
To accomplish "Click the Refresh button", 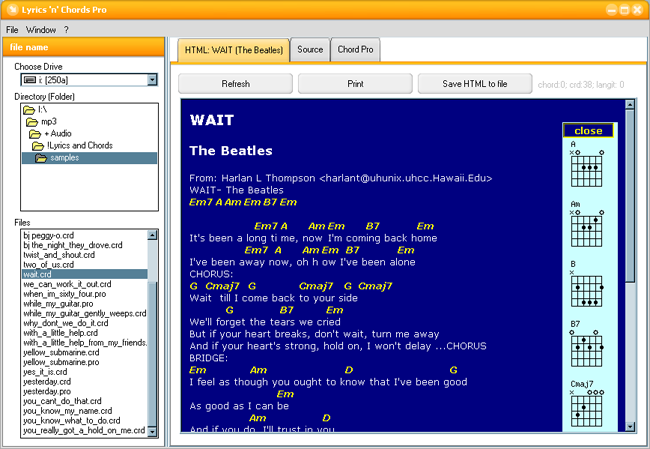I will coord(235,84).
